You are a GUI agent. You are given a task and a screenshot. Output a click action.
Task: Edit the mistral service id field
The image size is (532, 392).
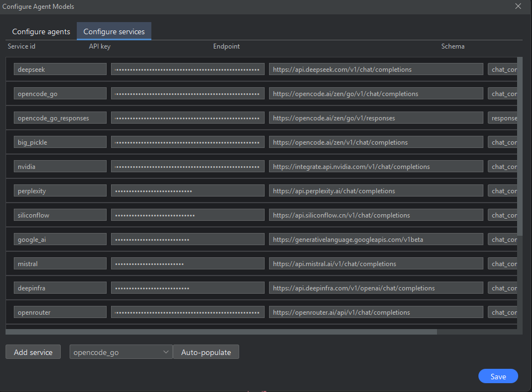pos(60,264)
